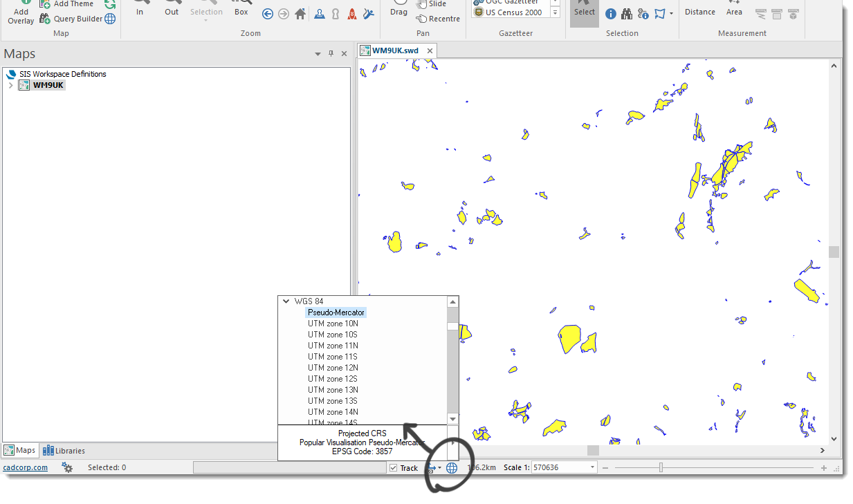Image resolution: width=853 pixels, height=504 pixels.
Task: Click the blue info icon in Selection group
Action: click(x=611, y=14)
